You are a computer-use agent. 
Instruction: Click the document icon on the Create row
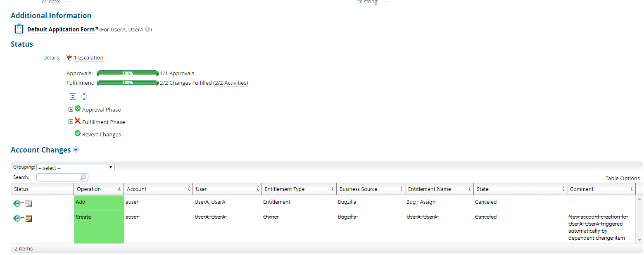click(x=28, y=218)
